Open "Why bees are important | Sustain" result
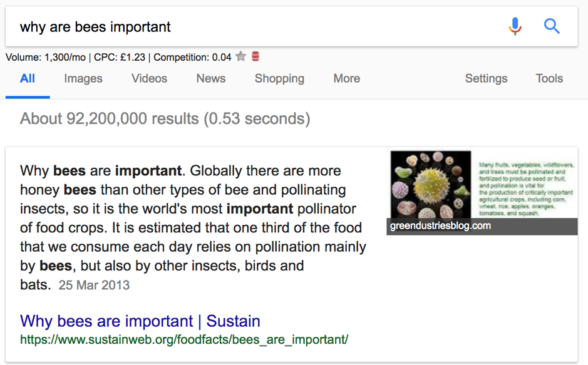Viewport: 588px width, 365px height. tap(140, 321)
